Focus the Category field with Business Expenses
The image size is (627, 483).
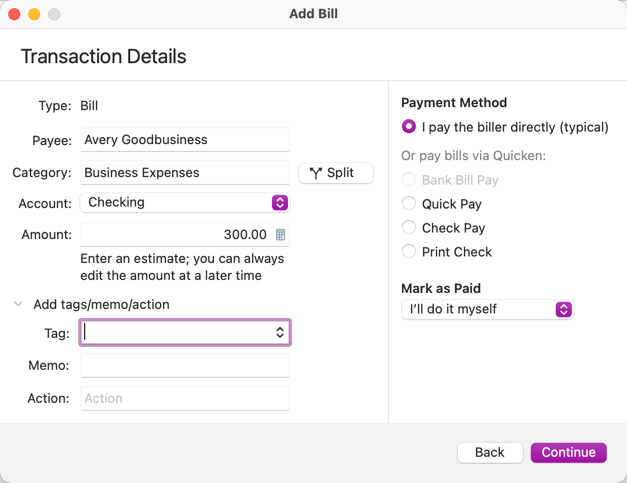pos(184,173)
